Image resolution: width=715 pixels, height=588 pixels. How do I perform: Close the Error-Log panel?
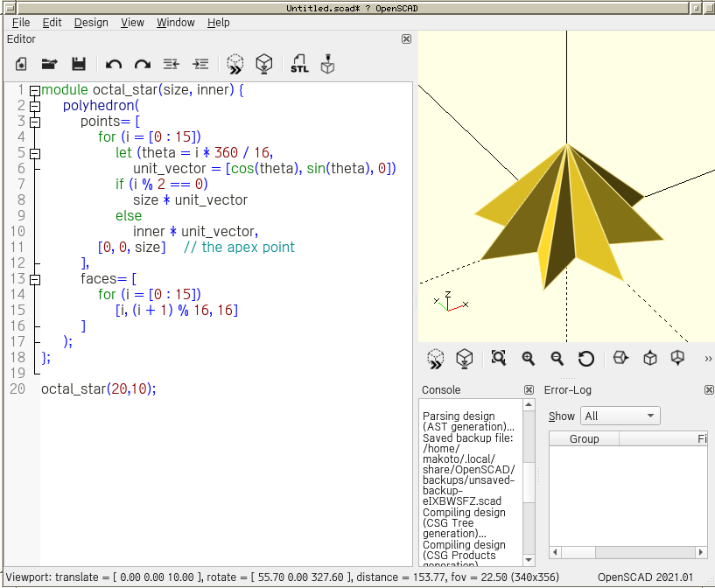click(709, 389)
